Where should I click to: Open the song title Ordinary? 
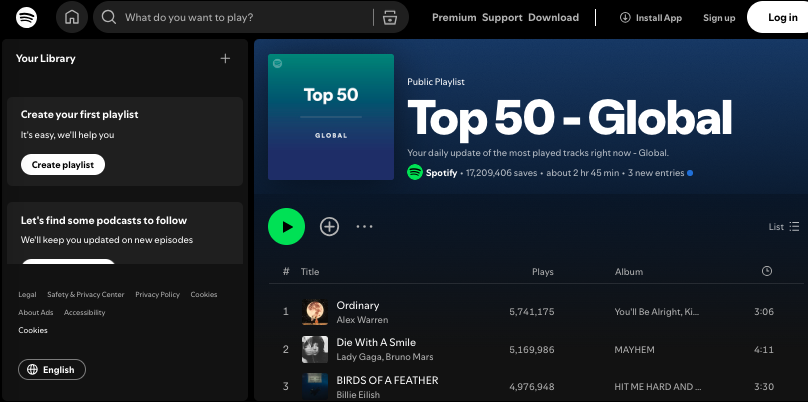point(358,305)
